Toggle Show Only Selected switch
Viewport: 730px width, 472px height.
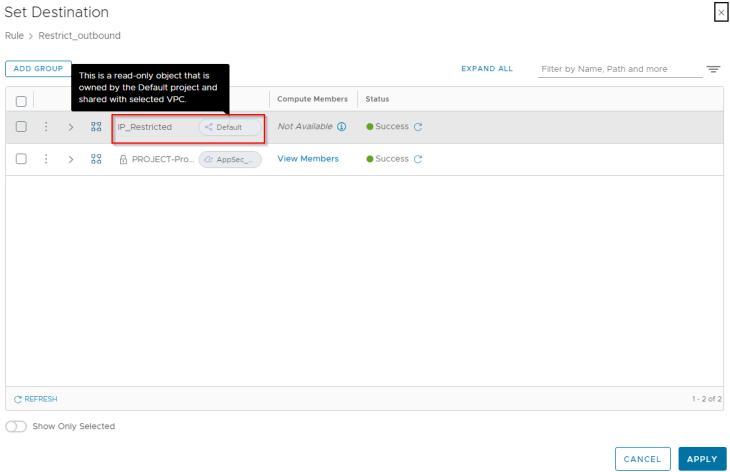[16, 426]
